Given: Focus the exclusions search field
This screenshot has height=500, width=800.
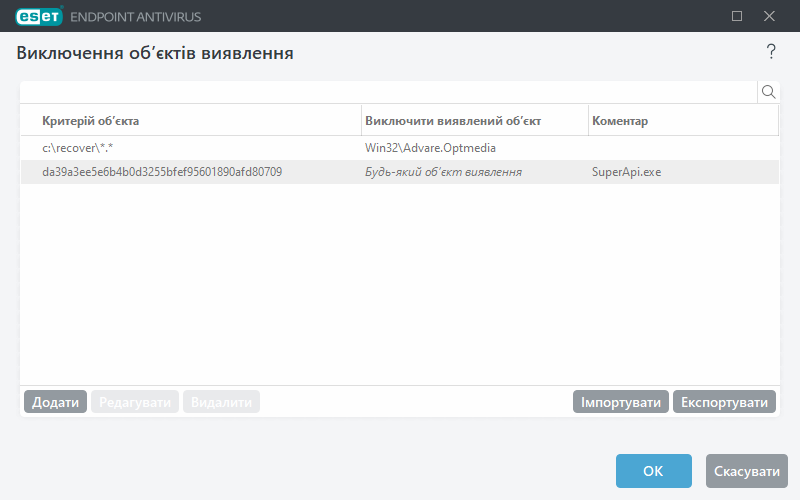Looking at the screenshot, I should 389,92.
